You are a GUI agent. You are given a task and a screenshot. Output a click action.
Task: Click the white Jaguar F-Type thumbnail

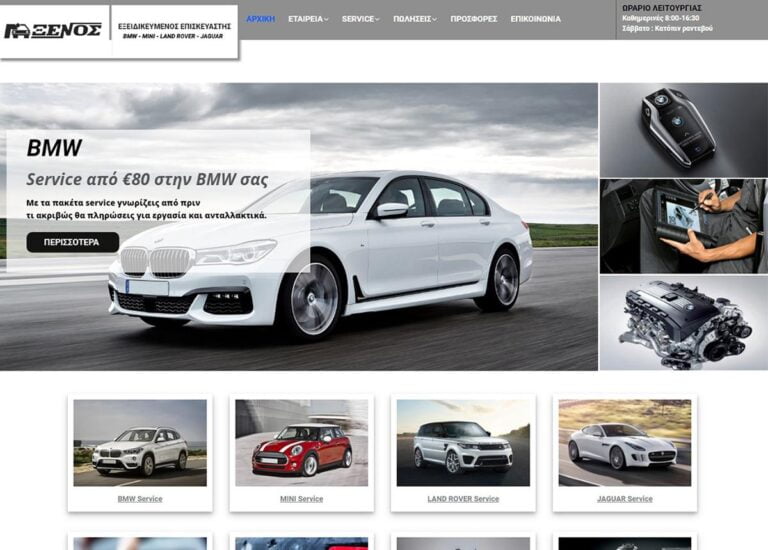coord(624,443)
